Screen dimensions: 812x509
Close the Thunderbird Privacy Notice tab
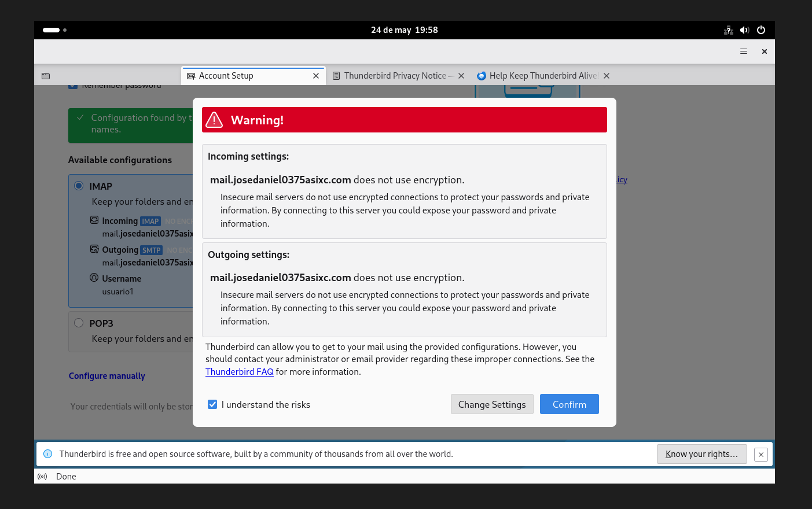point(461,76)
